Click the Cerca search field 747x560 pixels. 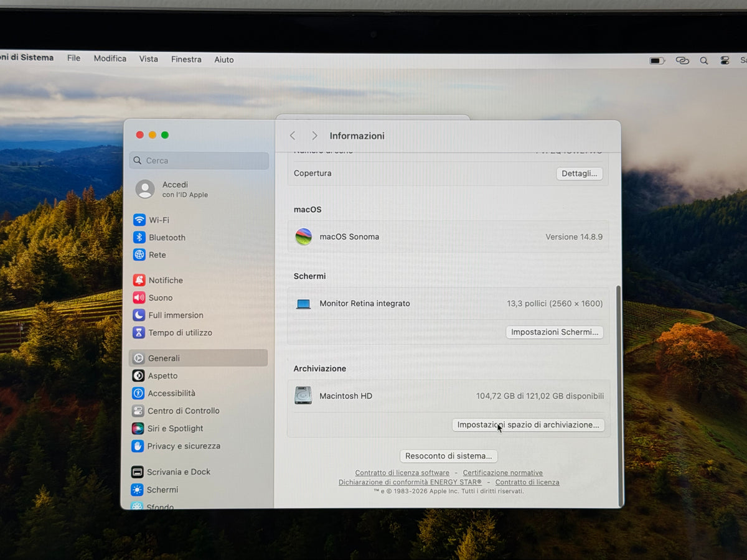pos(199,161)
